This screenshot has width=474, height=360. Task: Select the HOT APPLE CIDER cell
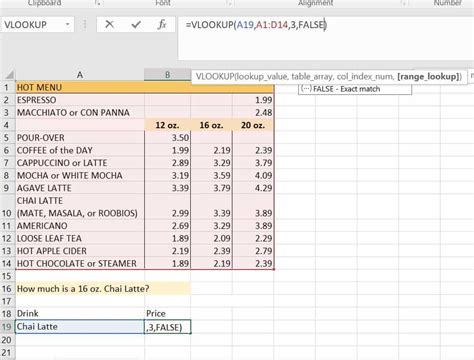[80, 251]
